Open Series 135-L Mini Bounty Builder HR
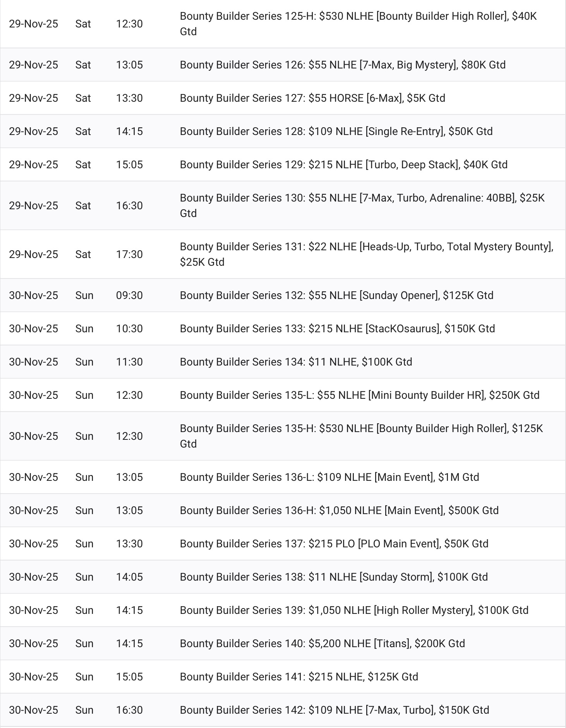Viewport: 566px width, 728px height. (x=359, y=395)
